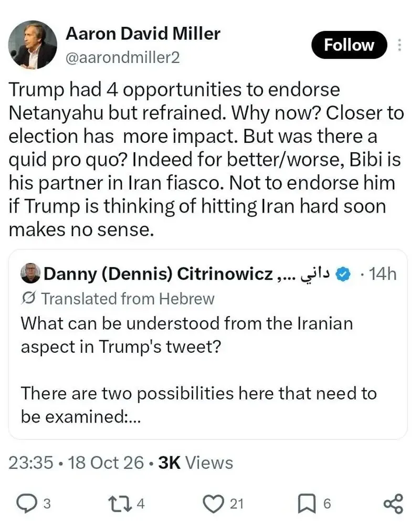Follow Aaron David Miller
Screen dimensions: 420x526
(x=349, y=45)
